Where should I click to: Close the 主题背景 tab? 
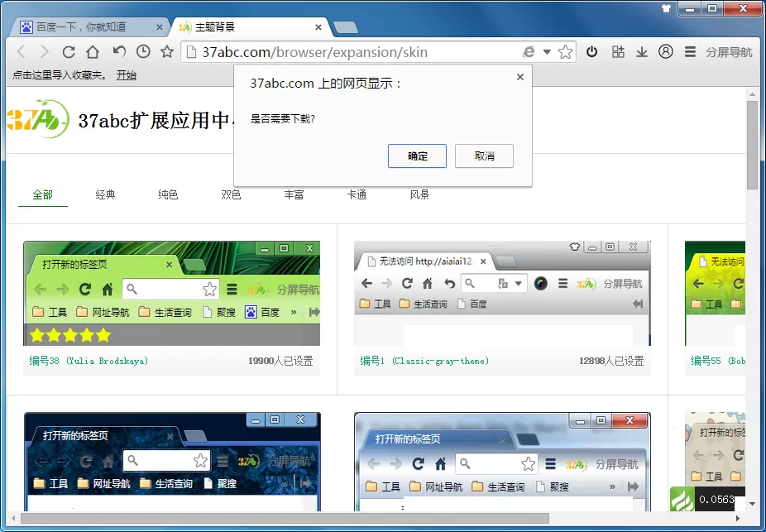click(x=318, y=27)
